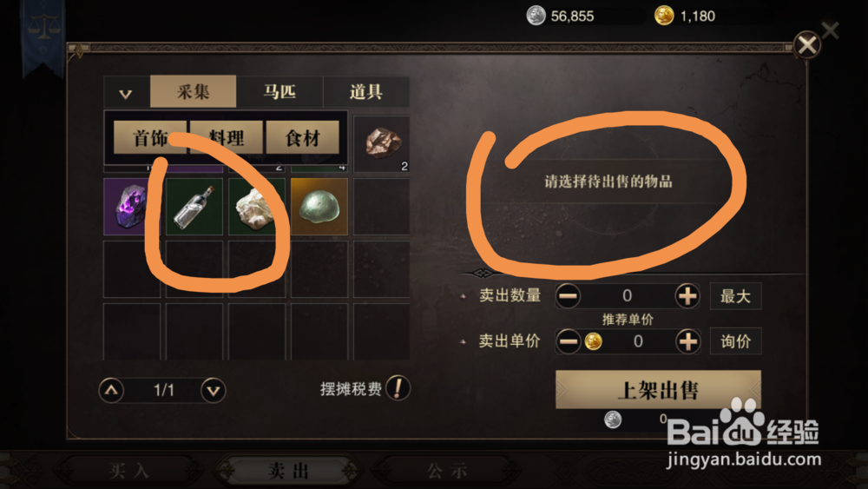Open the 摆摊税费 exclamation info icon

(398, 388)
